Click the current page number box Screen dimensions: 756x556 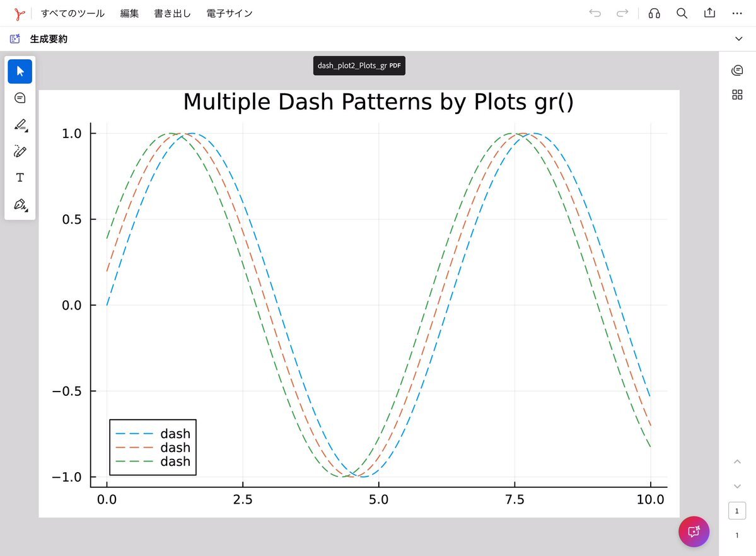pyautogui.click(x=737, y=511)
